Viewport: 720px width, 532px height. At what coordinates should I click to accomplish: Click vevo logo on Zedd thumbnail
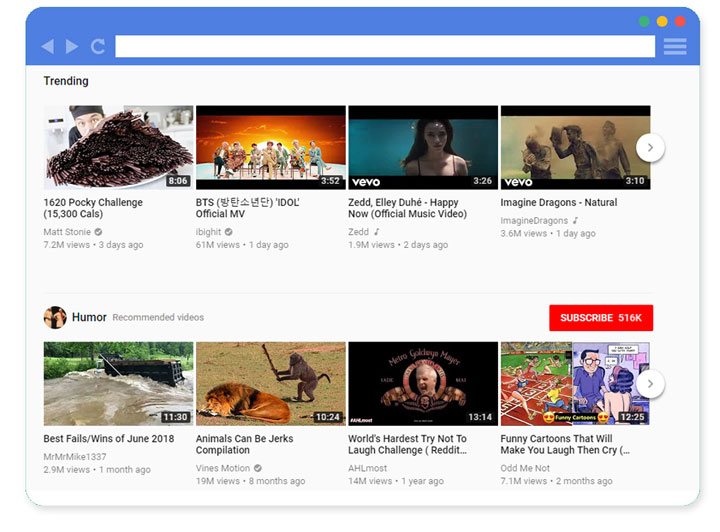tap(366, 182)
